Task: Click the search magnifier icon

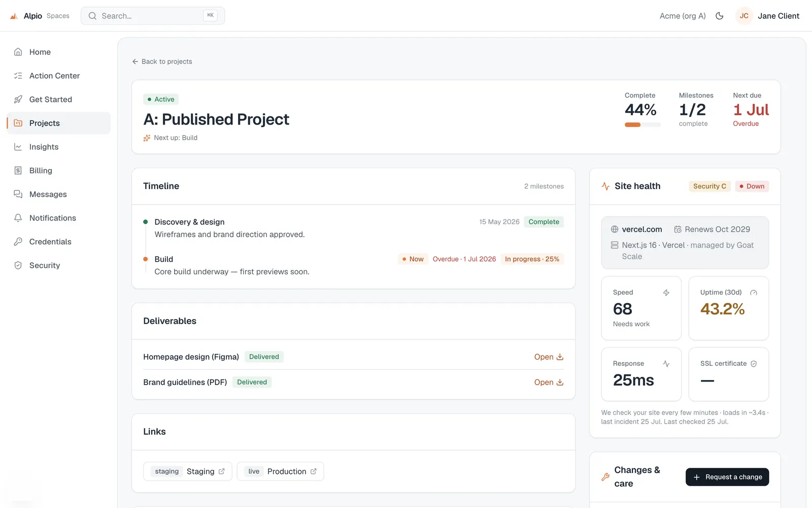Action: [x=92, y=16]
